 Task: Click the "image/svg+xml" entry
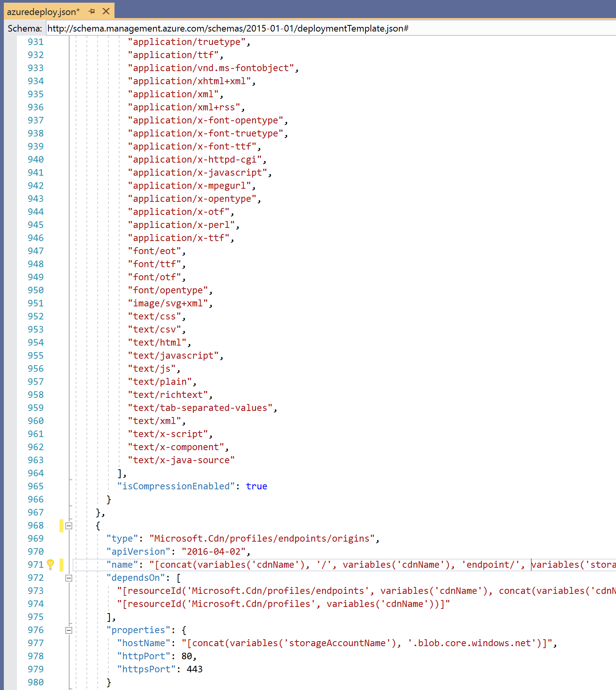point(168,303)
